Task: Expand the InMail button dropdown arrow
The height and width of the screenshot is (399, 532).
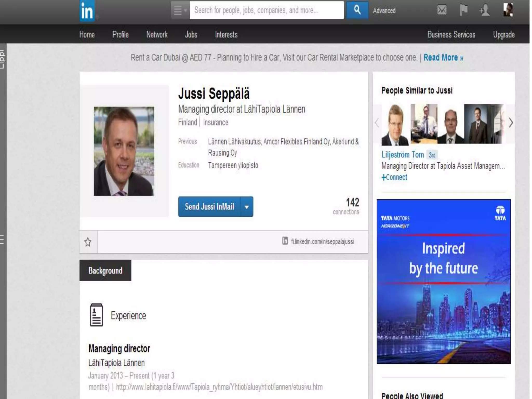Action: pos(247,207)
